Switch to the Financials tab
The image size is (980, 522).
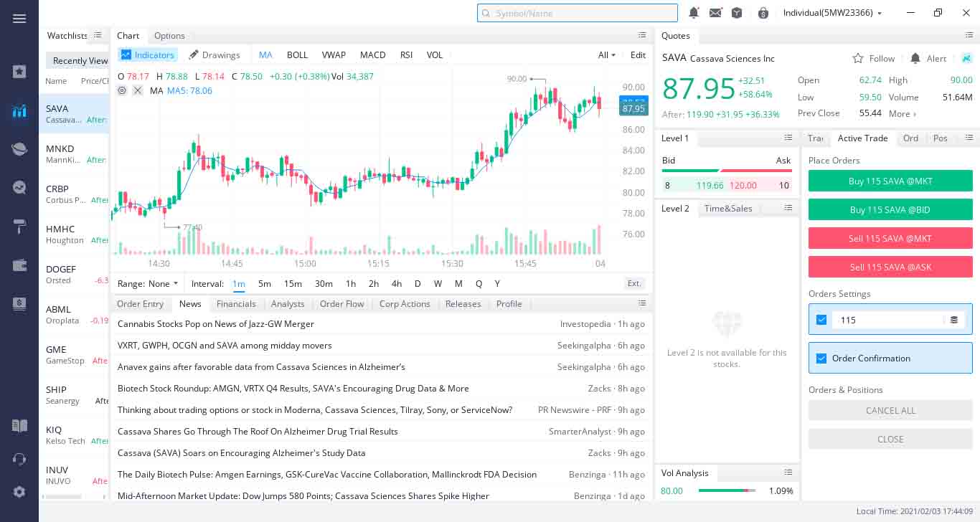pyautogui.click(x=236, y=303)
